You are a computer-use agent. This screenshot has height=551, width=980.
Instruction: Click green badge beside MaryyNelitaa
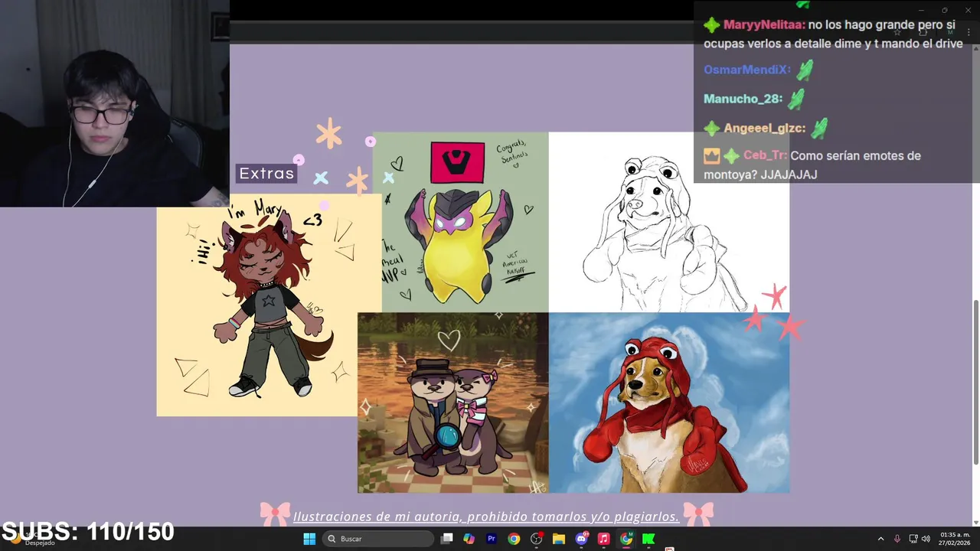[712, 25]
